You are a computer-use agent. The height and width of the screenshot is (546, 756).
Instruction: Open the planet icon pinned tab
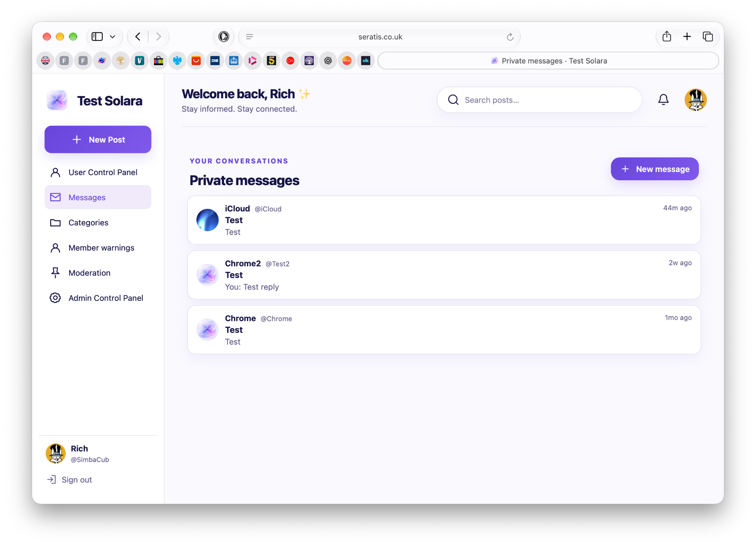pyautogui.click(x=102, y=61)
